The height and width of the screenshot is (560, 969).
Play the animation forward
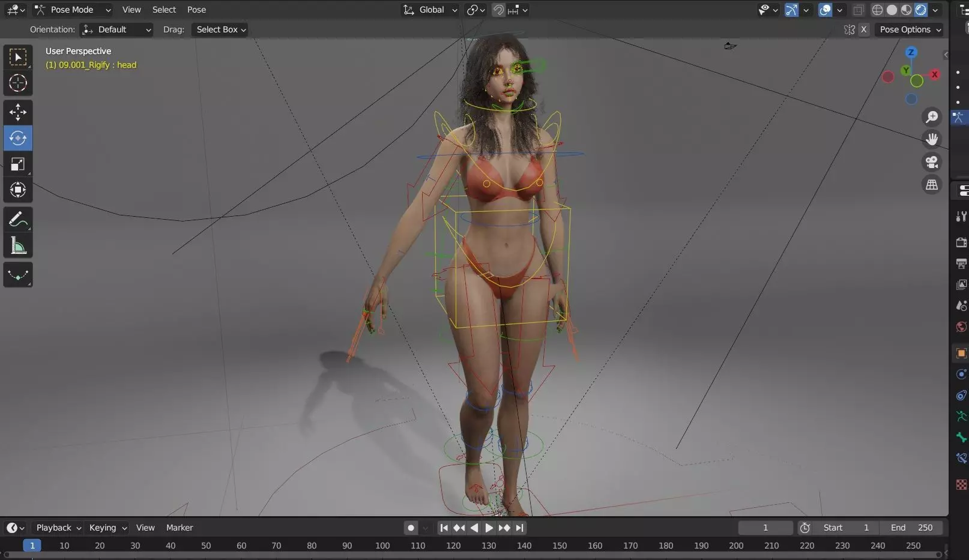[x=489, y=528]
